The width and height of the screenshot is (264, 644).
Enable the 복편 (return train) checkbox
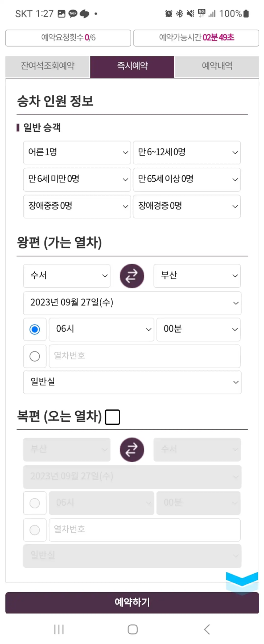pyautogui.click(x=112, y=417)
